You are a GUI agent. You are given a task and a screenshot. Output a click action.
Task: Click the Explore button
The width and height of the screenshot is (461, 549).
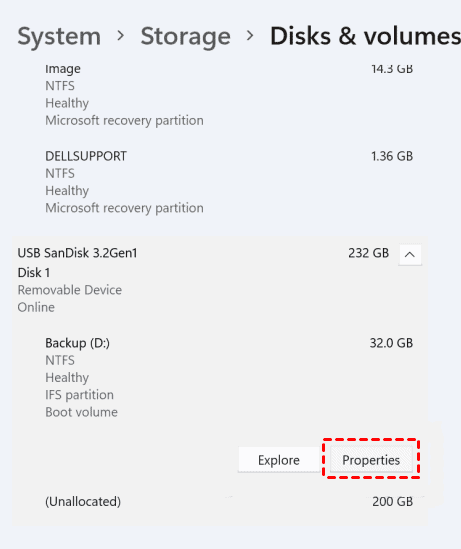(x=279, y=460)
